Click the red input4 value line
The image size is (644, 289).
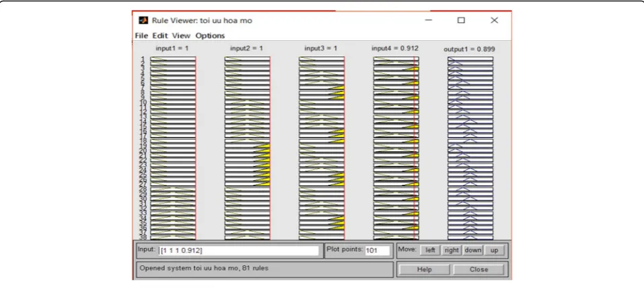(x=414, y=148)
